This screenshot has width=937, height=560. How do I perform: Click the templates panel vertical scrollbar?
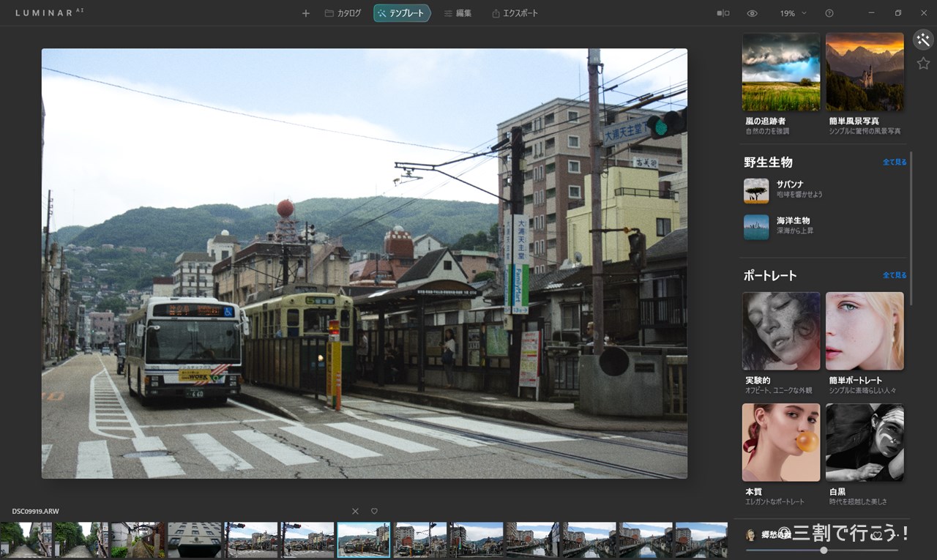tap(911, 227)
